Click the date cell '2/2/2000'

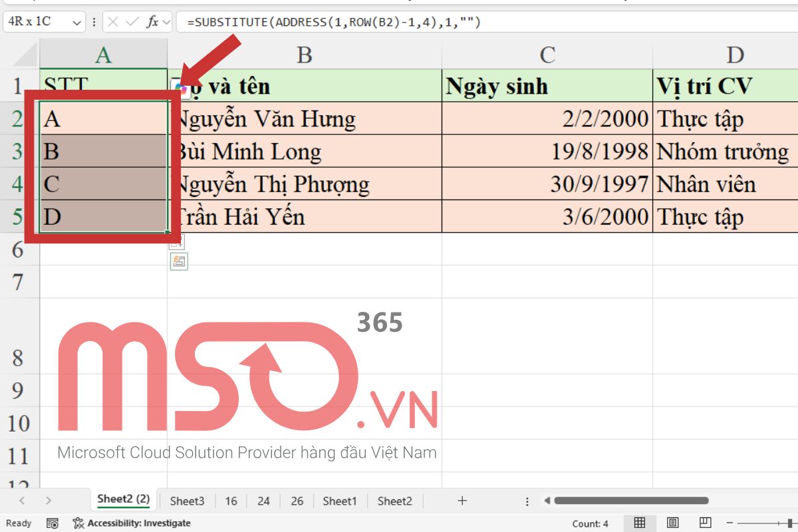(547, 119)
